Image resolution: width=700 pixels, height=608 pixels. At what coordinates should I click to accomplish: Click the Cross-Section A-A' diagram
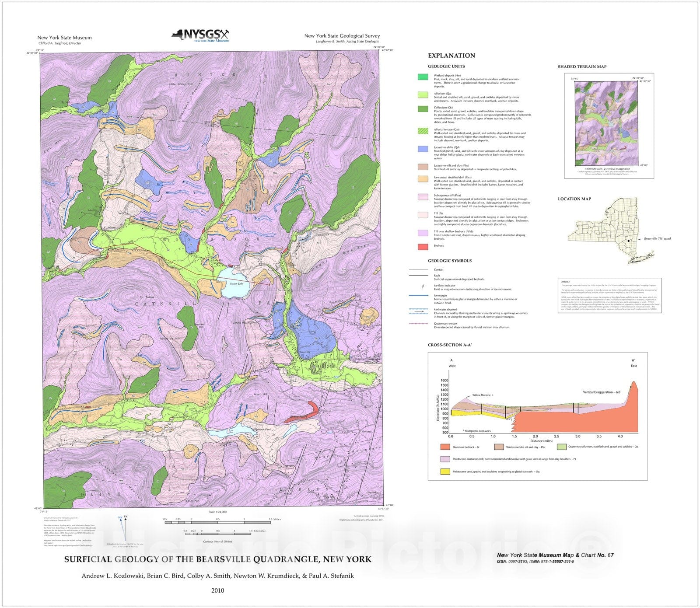point(538,416)
